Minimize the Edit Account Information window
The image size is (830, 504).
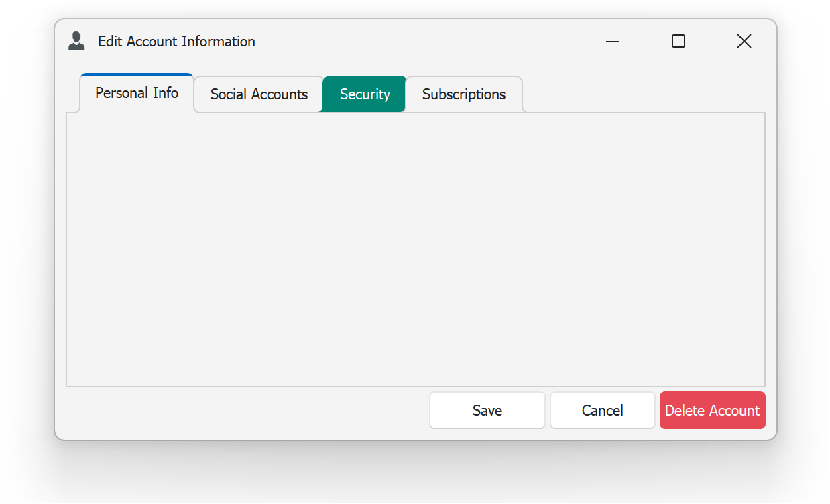point(612,41)
